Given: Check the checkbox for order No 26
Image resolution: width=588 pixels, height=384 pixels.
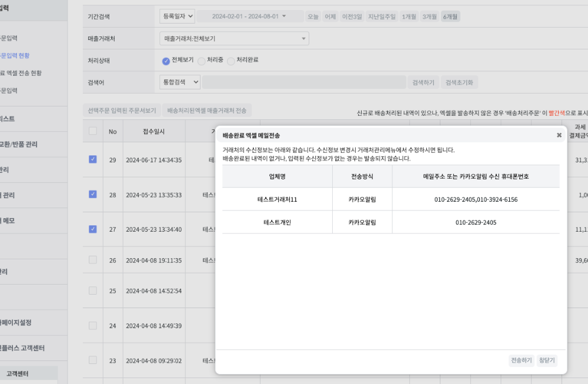Looking at the screenshot, I should click(93, 259).
